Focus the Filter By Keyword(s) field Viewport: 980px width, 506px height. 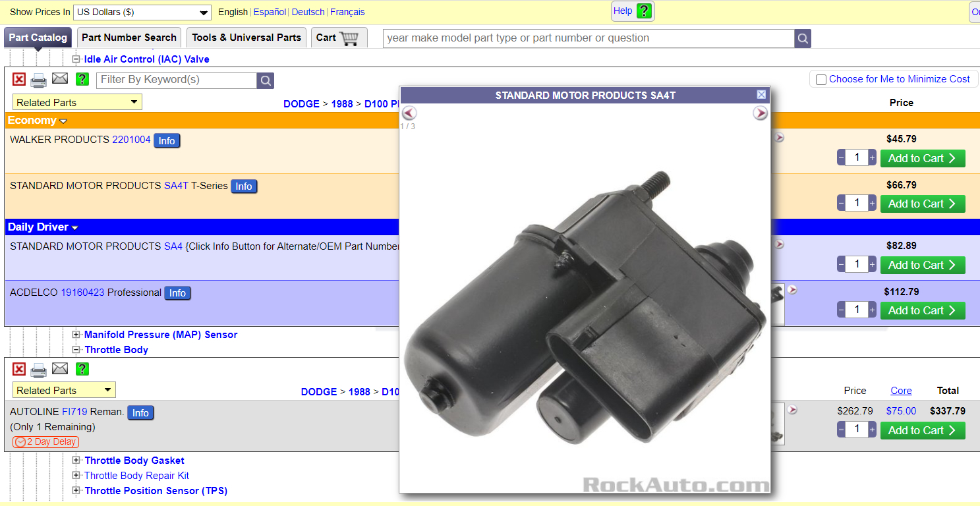pyautogui.click(x=177, y=80)
